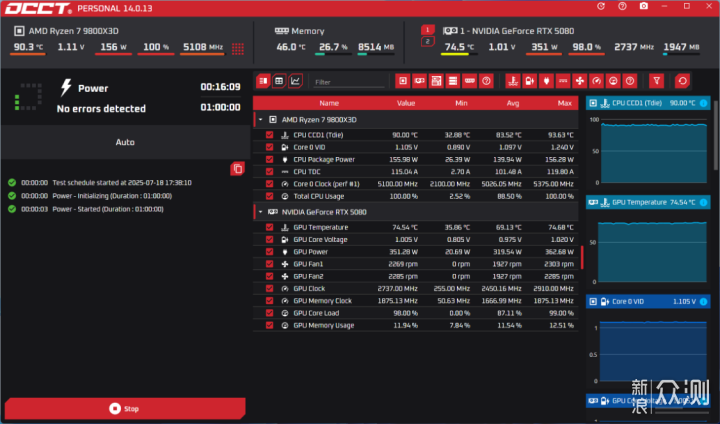Uncheck the CPU Package Power sensor
The height and width of the screenshot is (424, 720).
tap(270, 159)
